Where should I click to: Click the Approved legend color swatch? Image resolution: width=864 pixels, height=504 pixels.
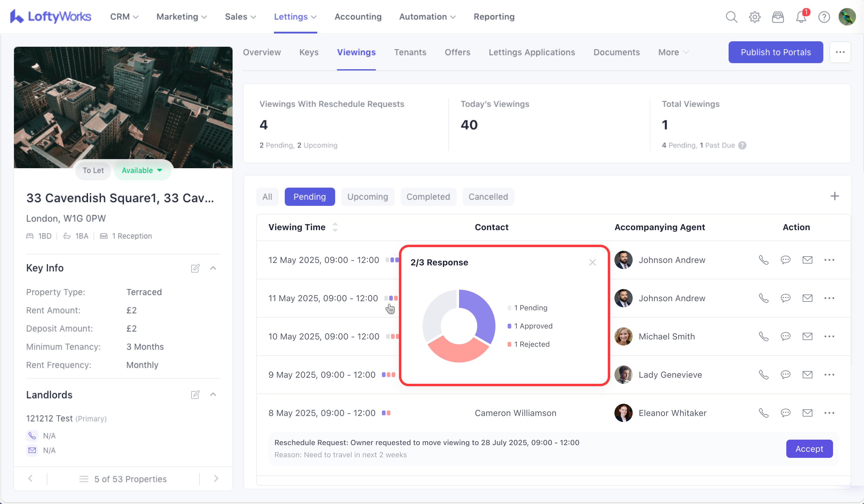509,326
